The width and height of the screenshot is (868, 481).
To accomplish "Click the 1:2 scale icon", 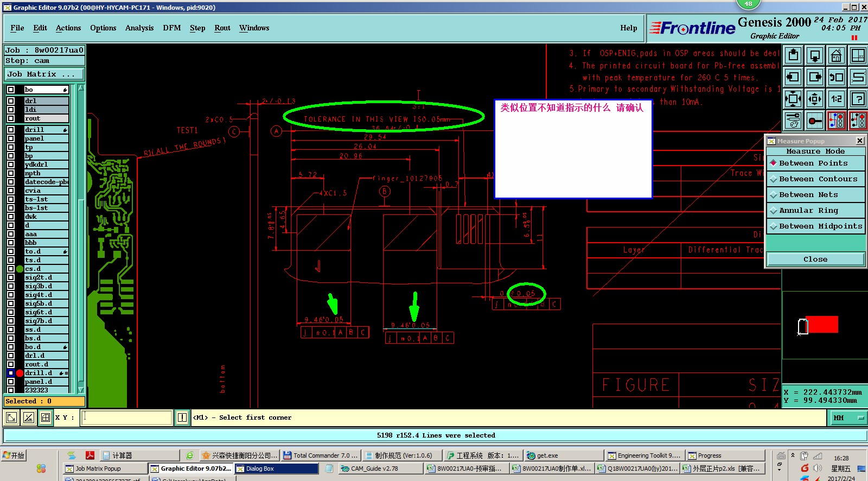I will coord(837,99).
